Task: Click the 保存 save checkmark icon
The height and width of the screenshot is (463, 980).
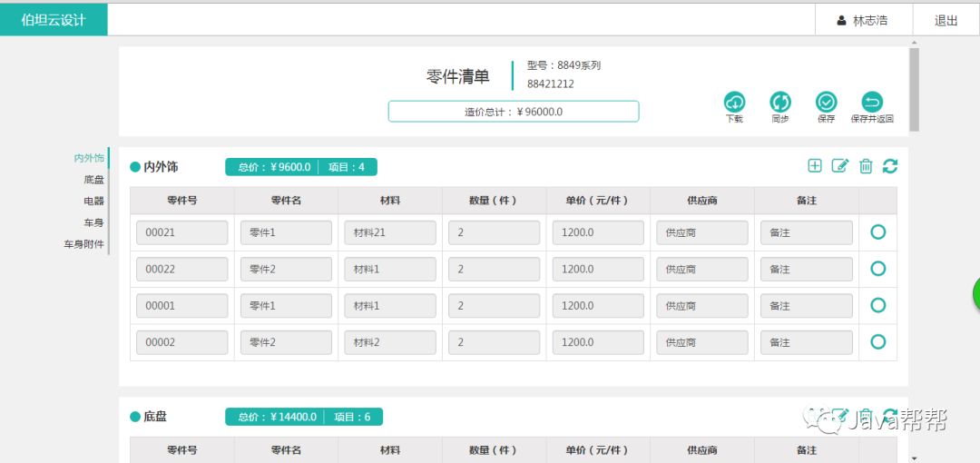Action: coord(826,103)
